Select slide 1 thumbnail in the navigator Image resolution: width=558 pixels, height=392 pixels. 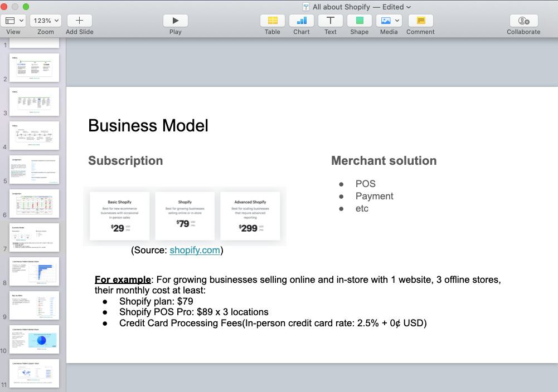click(34, 43)
